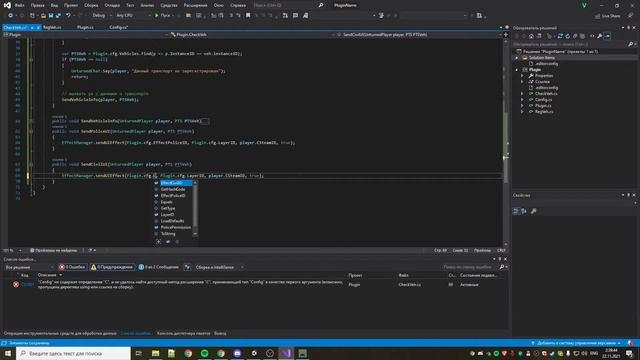
Task: Click the Home icon in Solution Explorer
Action: click(x=531, y=36)
